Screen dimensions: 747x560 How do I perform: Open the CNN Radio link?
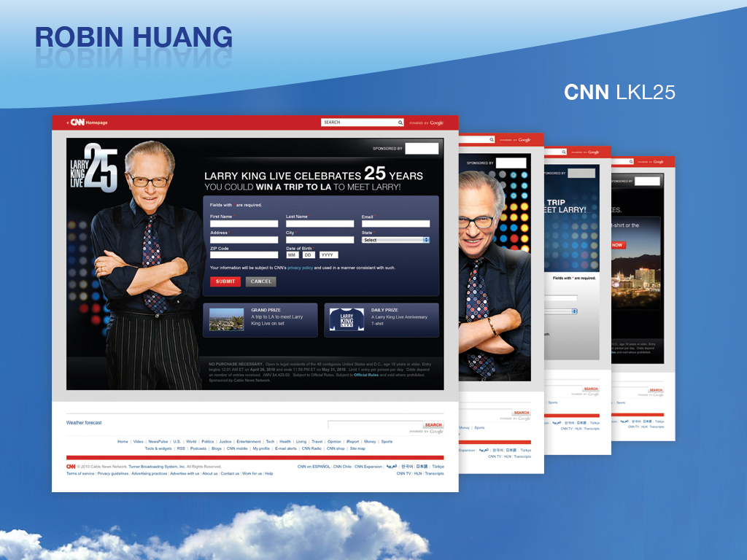pyautogui.click(x=311, y=448)
